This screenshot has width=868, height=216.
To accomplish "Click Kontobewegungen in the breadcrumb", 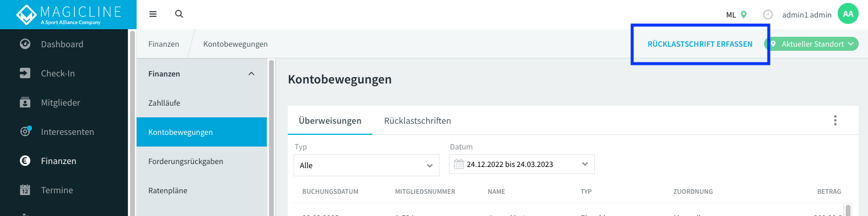I will click(235, 44).
